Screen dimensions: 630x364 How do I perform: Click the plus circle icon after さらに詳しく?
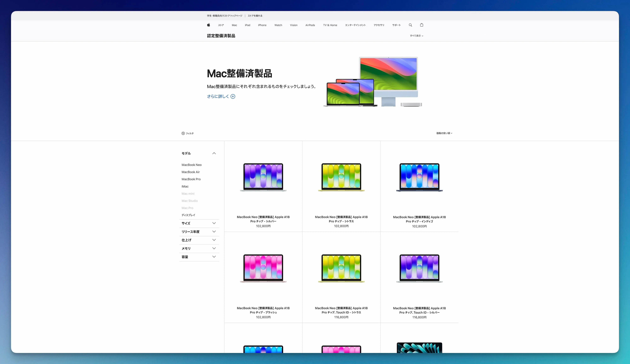coord(233,97)
